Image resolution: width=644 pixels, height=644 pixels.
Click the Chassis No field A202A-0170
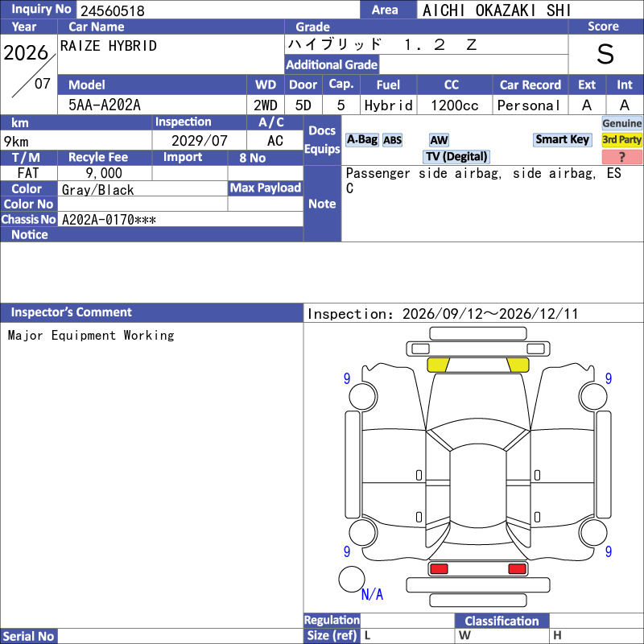[x=180, y=220]
